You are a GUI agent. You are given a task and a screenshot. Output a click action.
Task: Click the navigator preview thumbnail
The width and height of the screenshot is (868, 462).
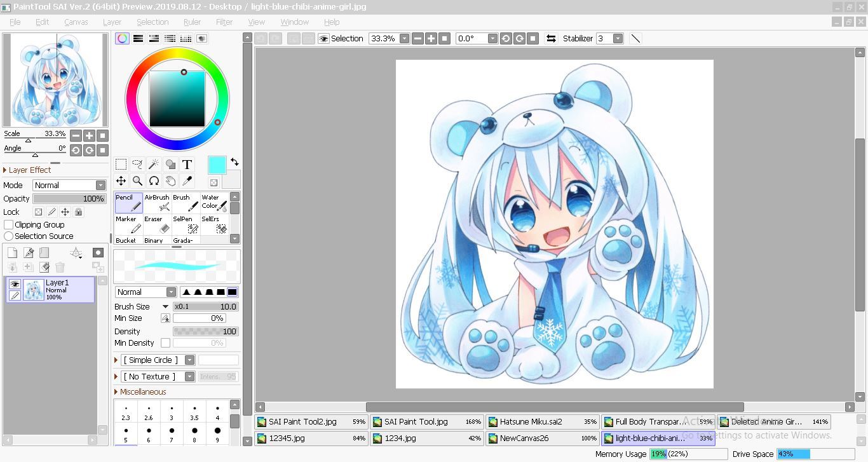pyautogui.click(x=56, y=80)
